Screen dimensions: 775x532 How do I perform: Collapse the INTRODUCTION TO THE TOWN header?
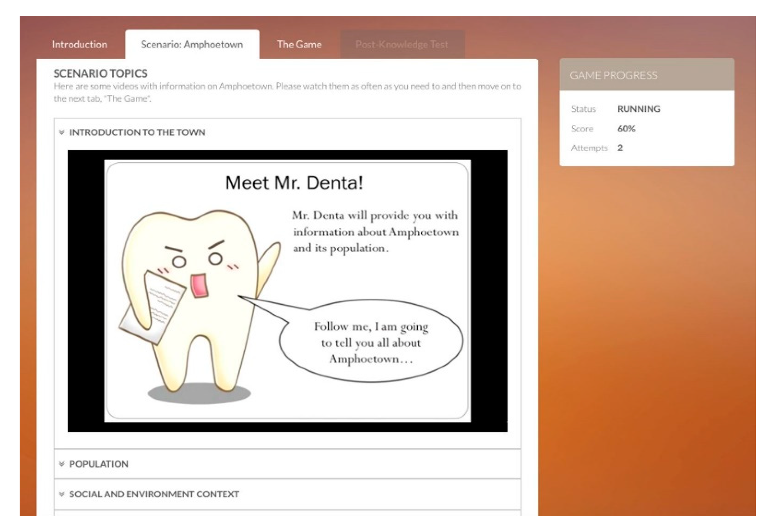(137, 133)
